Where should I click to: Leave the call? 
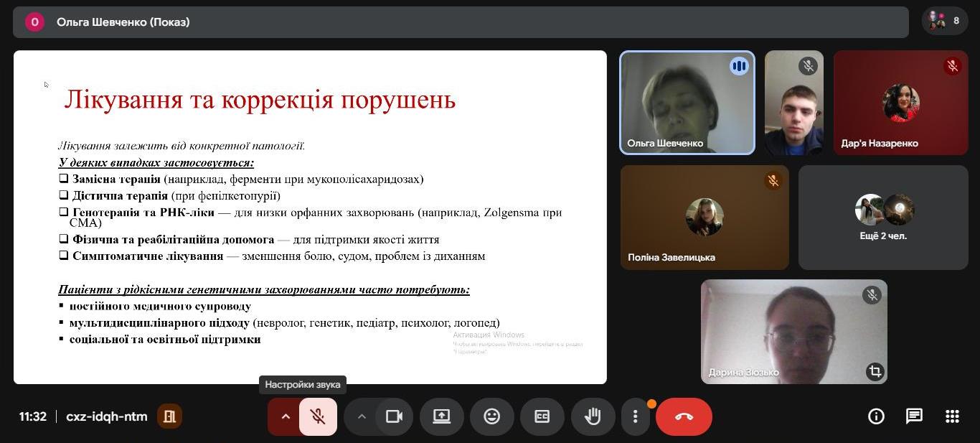(684, 416)
